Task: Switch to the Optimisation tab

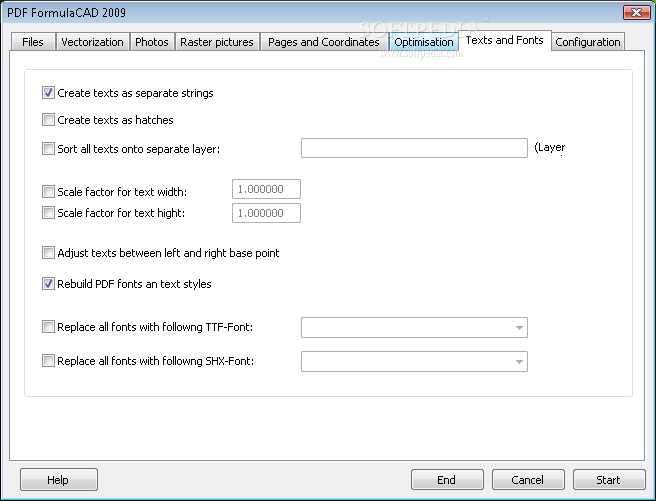Action: click(423, 42)
